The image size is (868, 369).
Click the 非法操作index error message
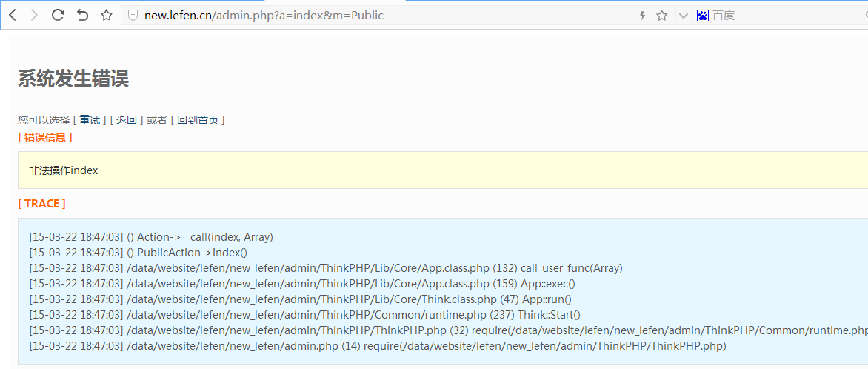click(64, 170)
